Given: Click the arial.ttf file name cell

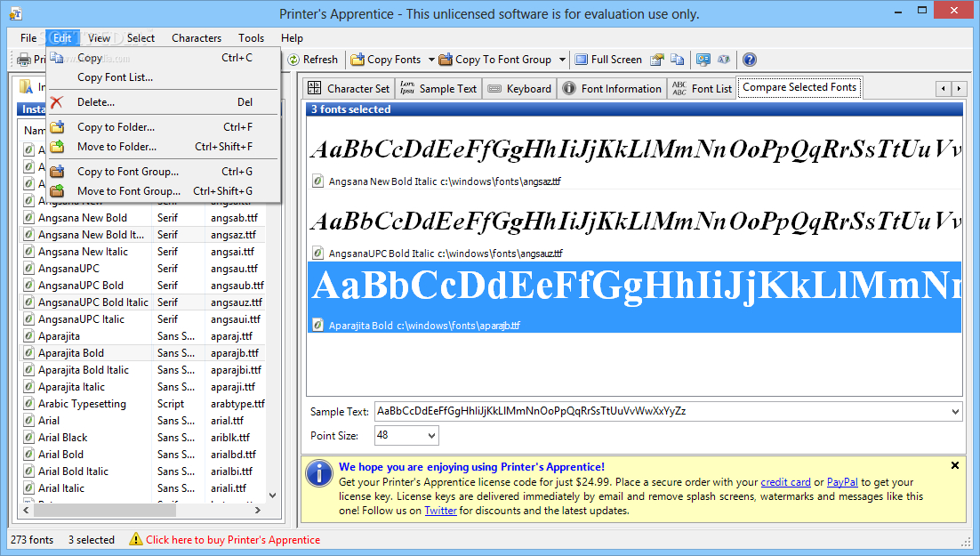Looking at the screenshot, I should tap(227, 420).
